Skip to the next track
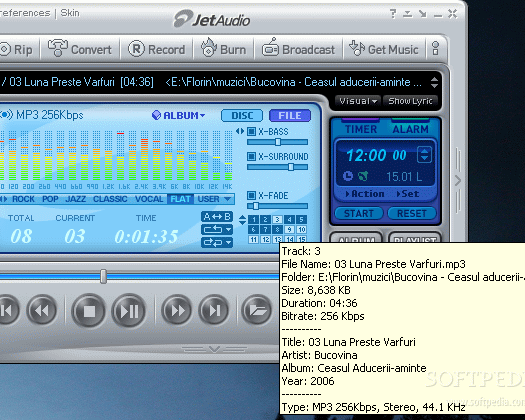525x420 pixels. [x=213, y=310]
